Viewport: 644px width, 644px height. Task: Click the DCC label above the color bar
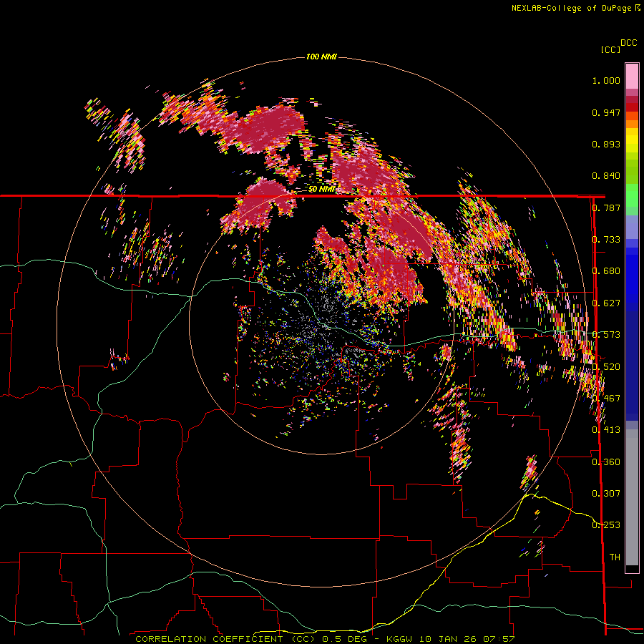click(x=629, y=43)
